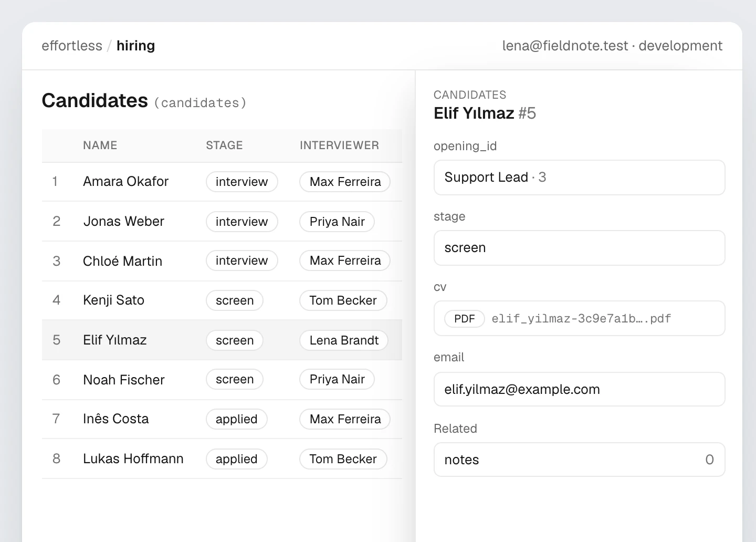Open the hiring breadcrumb in the header
This screenshot has width=756, height=542.
click(135, 46)
